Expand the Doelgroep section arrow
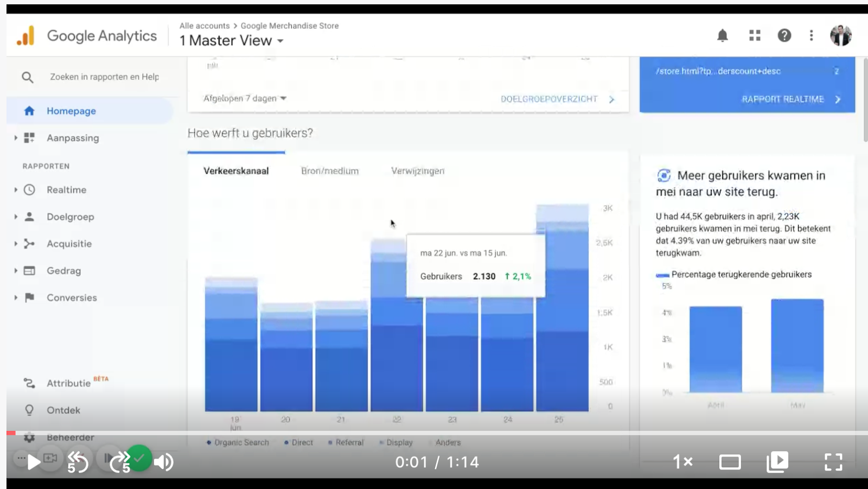Screen dimensions: 868x489 click(x=16, y=217)
